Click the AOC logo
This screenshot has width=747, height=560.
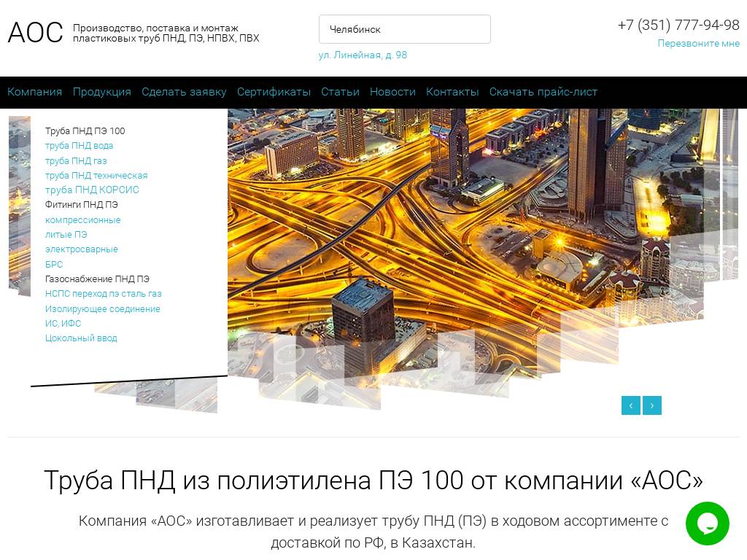pyautogui.click(x=35, y=32)
